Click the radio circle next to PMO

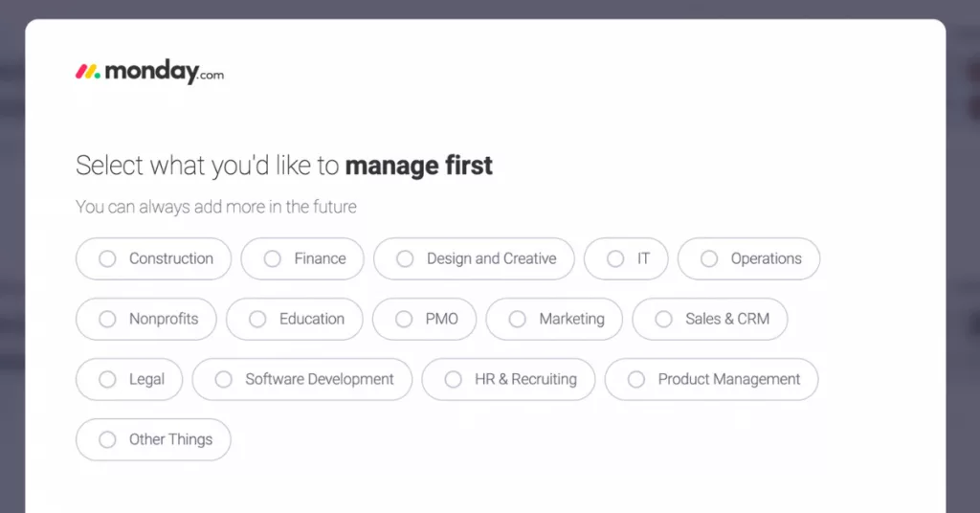(x=404, y=320)
